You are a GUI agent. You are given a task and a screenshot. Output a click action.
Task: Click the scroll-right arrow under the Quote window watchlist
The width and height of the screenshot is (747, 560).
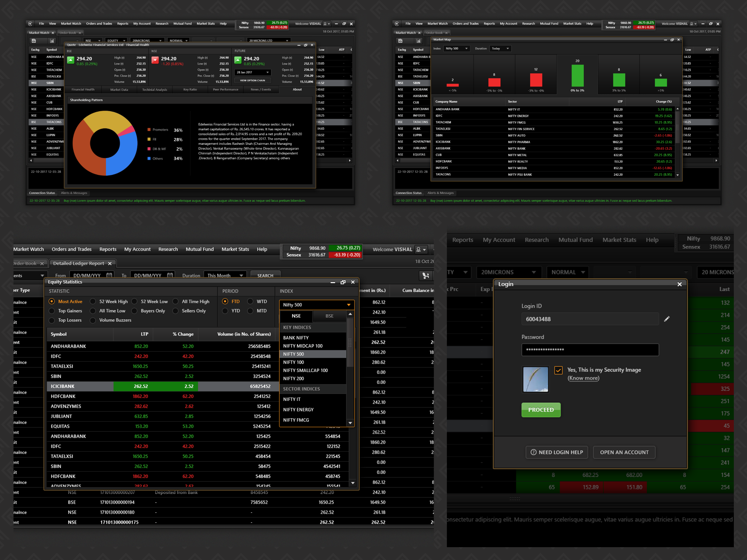tap(350, 161)
